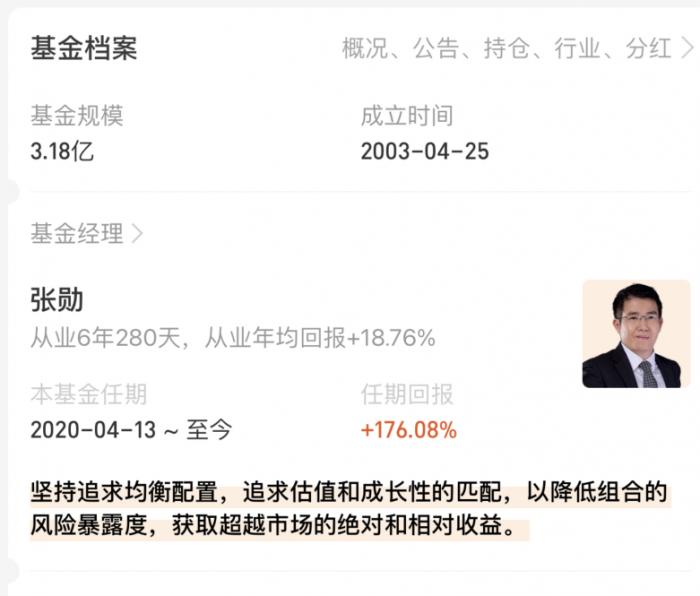
Task: Tap 概况 in the header link
Action: pos(365,48)
